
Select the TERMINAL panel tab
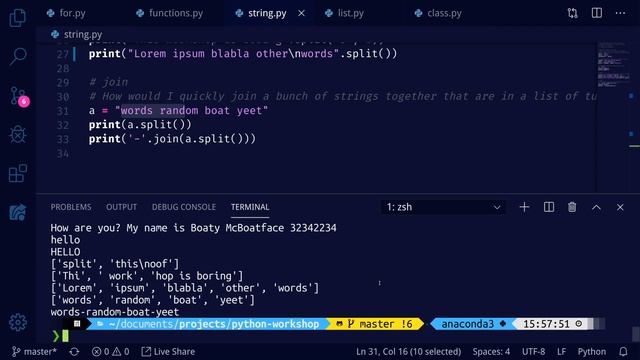pos(250,207)
